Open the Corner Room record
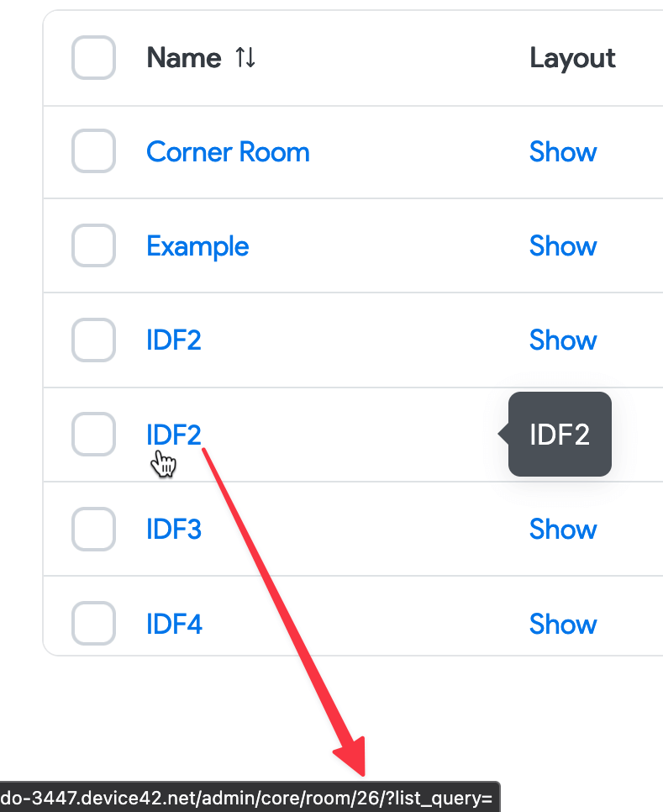This screenshot has width=663, height=812. point(228,152)
